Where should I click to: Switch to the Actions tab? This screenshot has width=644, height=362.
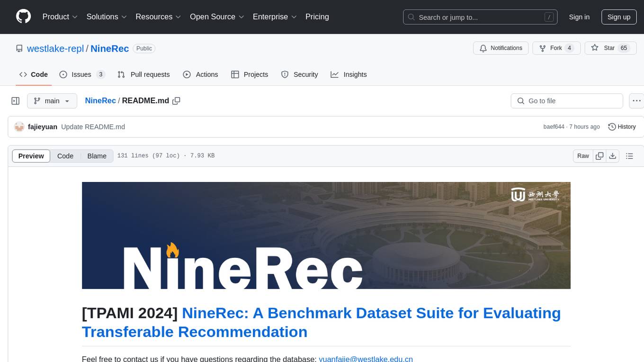click(x=200, y=74)
